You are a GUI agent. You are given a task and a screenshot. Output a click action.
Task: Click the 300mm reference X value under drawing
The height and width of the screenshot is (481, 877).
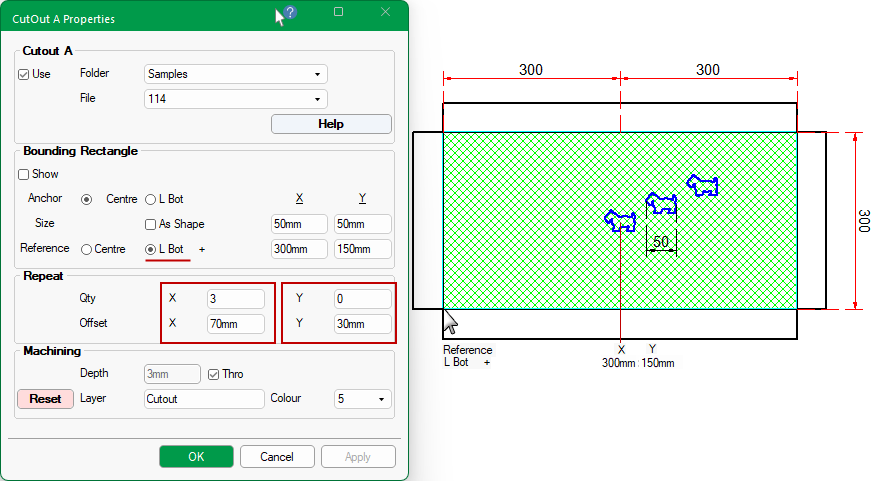618,363
